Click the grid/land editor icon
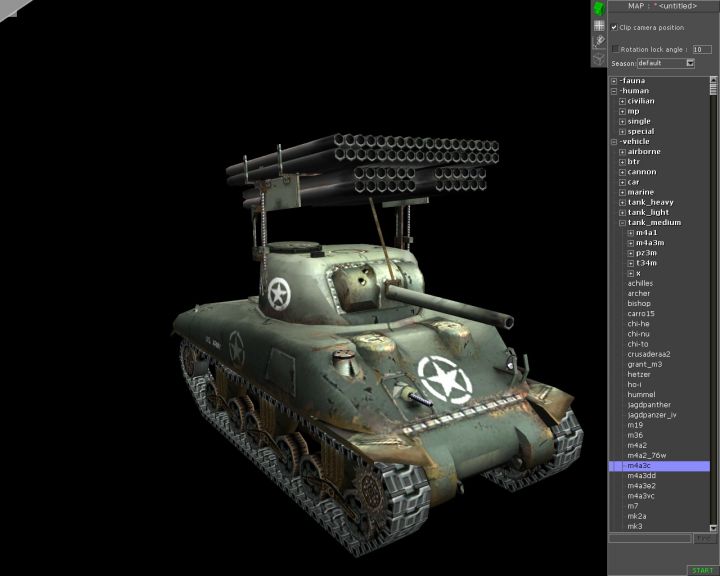Viewport: 720px width, 576px height. 598,25
